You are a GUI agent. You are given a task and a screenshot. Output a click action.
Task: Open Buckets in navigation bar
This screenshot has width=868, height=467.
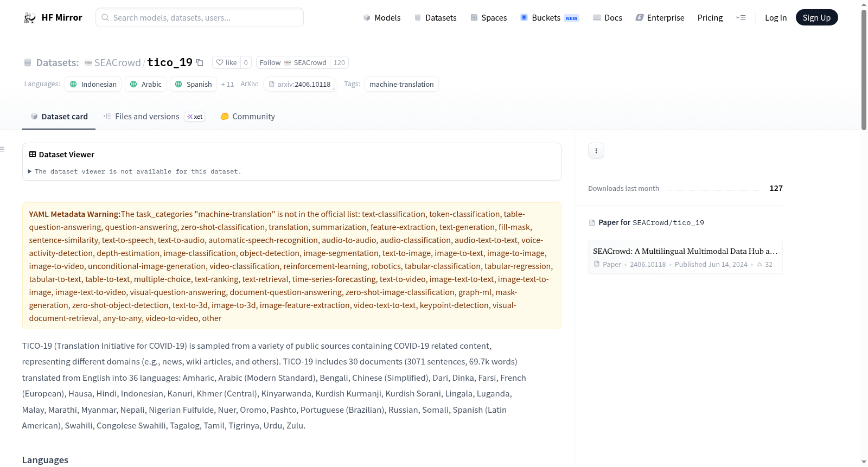[x=550, y=18]
